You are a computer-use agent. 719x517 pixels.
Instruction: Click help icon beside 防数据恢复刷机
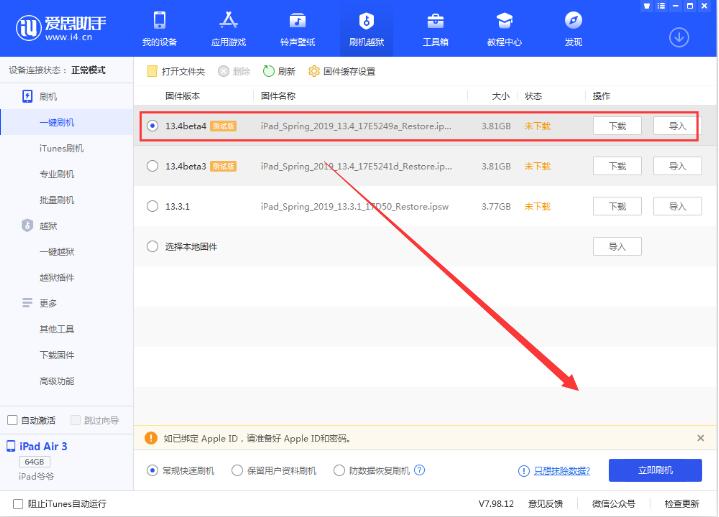pos(420,470)
